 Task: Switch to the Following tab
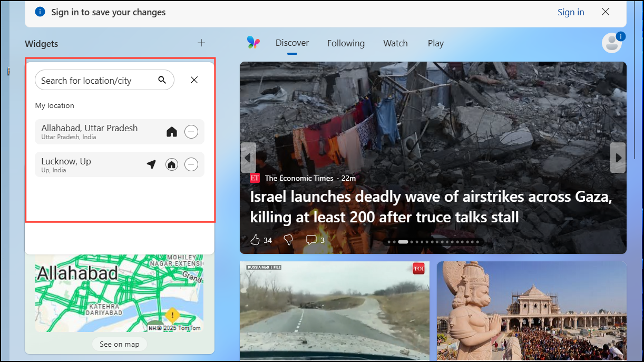[x=346, y=43]
